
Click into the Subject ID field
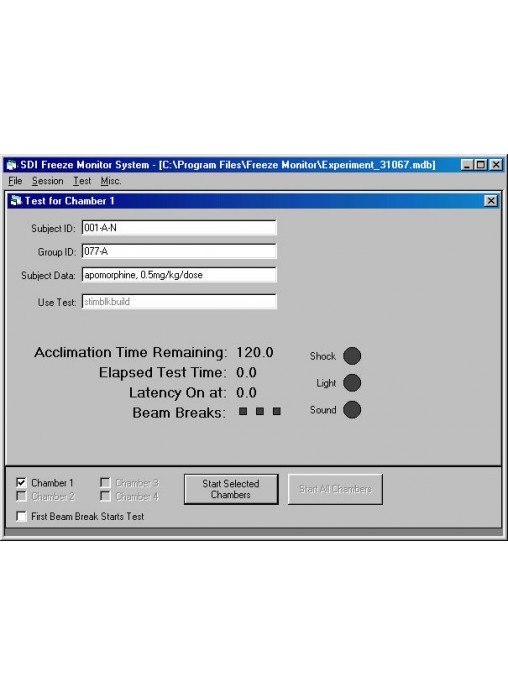tap(179, 228)
